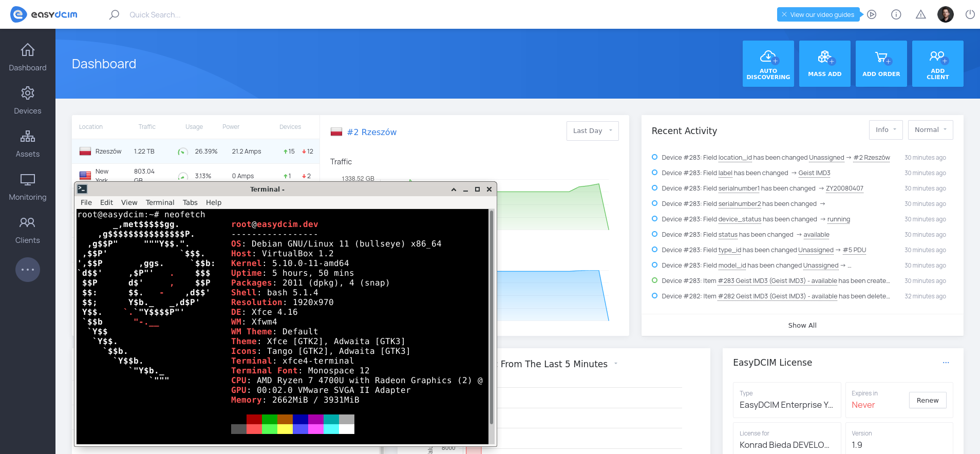Viewport: 980px width, 454px height.
Task: Select the Rzeszów location row
Action: (196, 152)
